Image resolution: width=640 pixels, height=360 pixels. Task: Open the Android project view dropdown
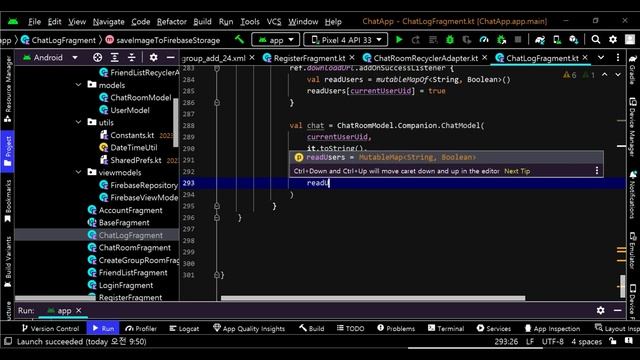pyautogui.click(x=50, y=58)
